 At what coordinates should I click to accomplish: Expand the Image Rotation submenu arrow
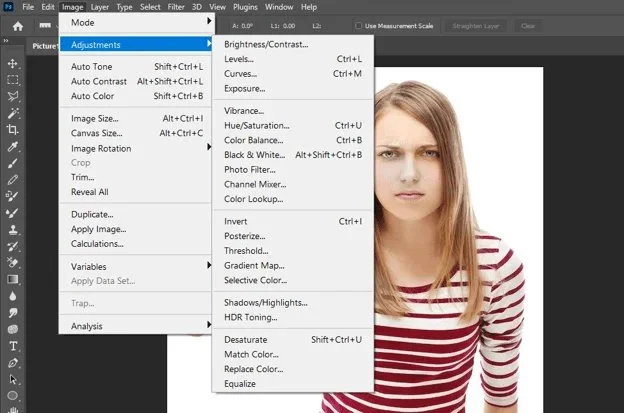(x=209, y=147)
